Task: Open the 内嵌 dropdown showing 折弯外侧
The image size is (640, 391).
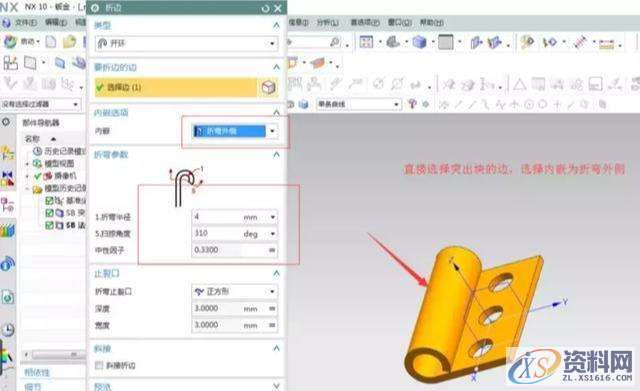Action: [x=235, y=131]
